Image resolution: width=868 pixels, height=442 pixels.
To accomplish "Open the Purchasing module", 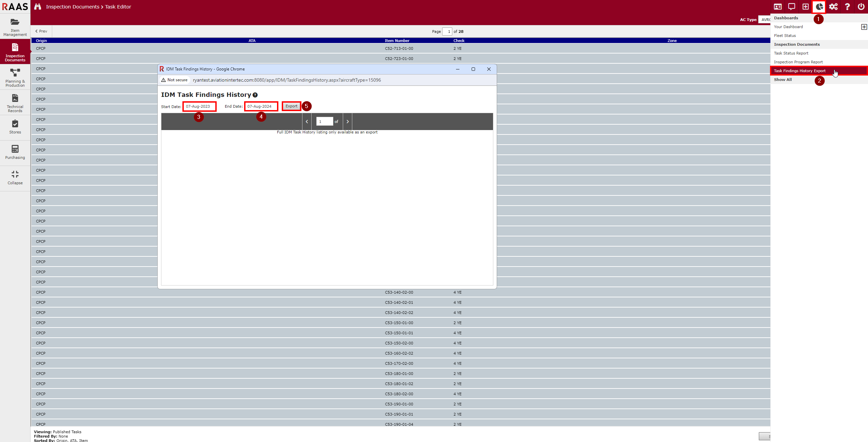I will click(x=15, y=152).
